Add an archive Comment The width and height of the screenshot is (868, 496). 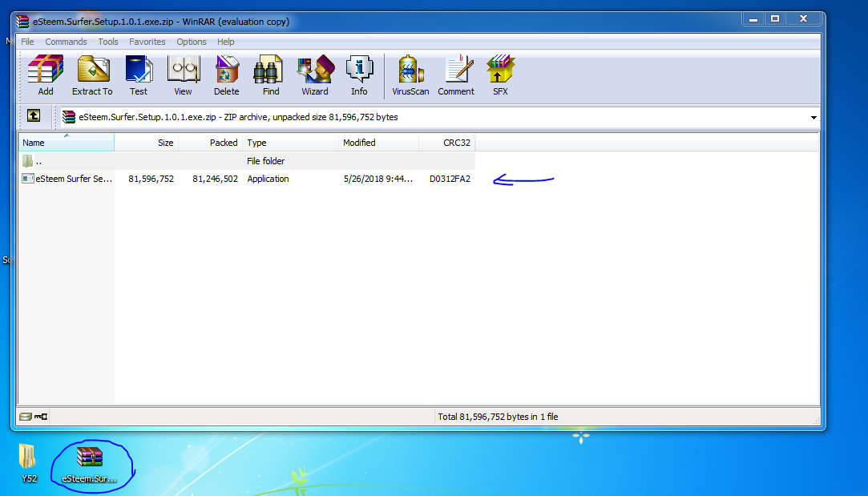click(456, 76)
